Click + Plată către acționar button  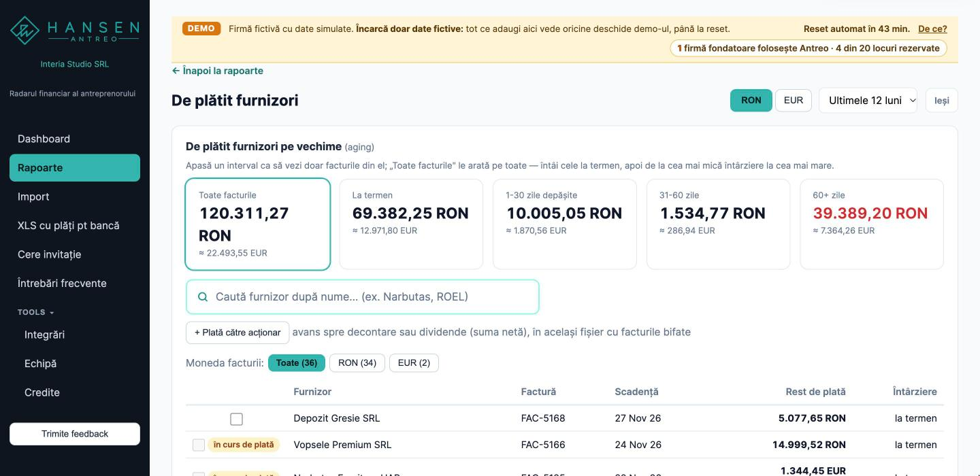click(x=238, y=333)
